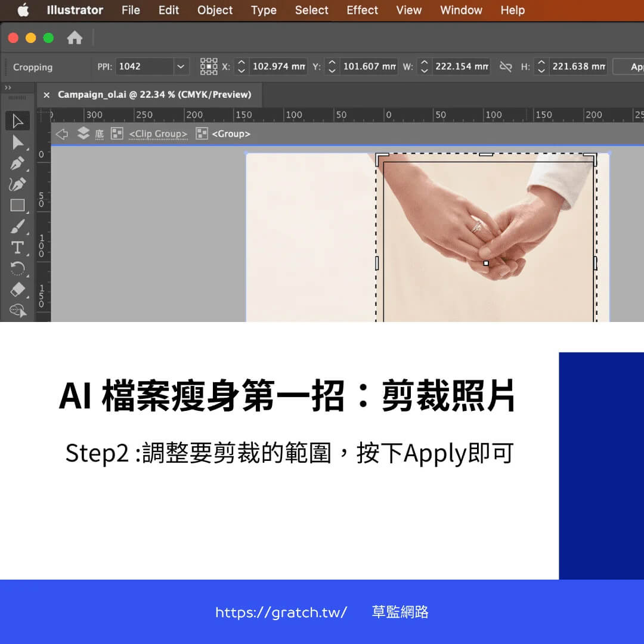The width and height of the screenshot is (644, 644).
Task: Open the Effect menu
Action: [x=362, y=10]
